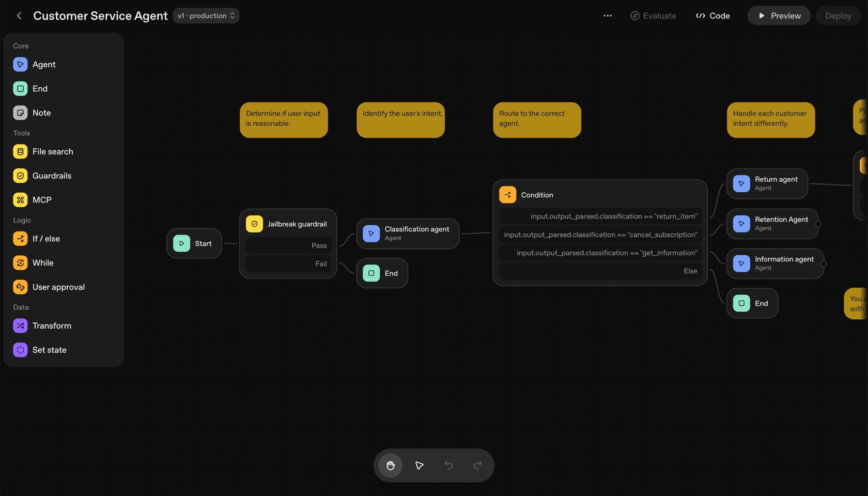Open the three-dot more options menu

click(608, 16)
